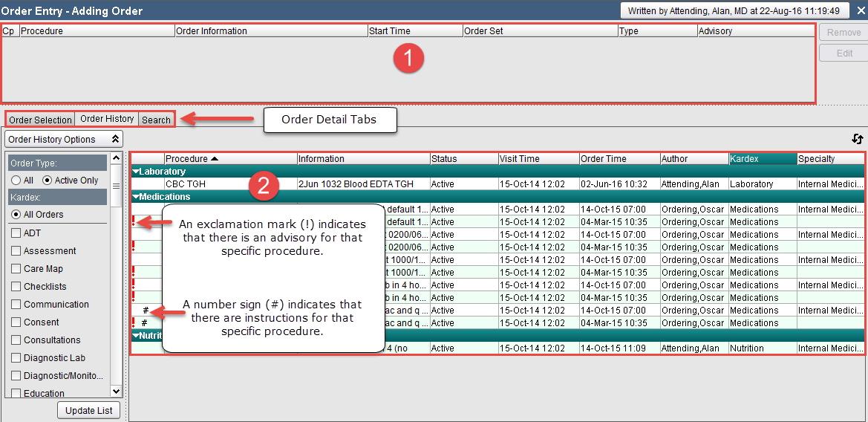Close the Order Entry window
Screen dimensions: 868x422
click(x=861, y=10)
